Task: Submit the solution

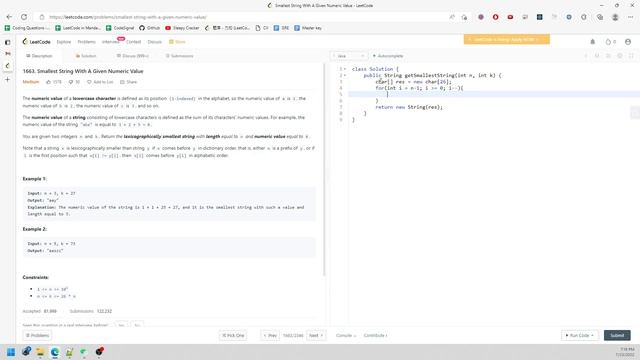Action: [x=617, y=336]
